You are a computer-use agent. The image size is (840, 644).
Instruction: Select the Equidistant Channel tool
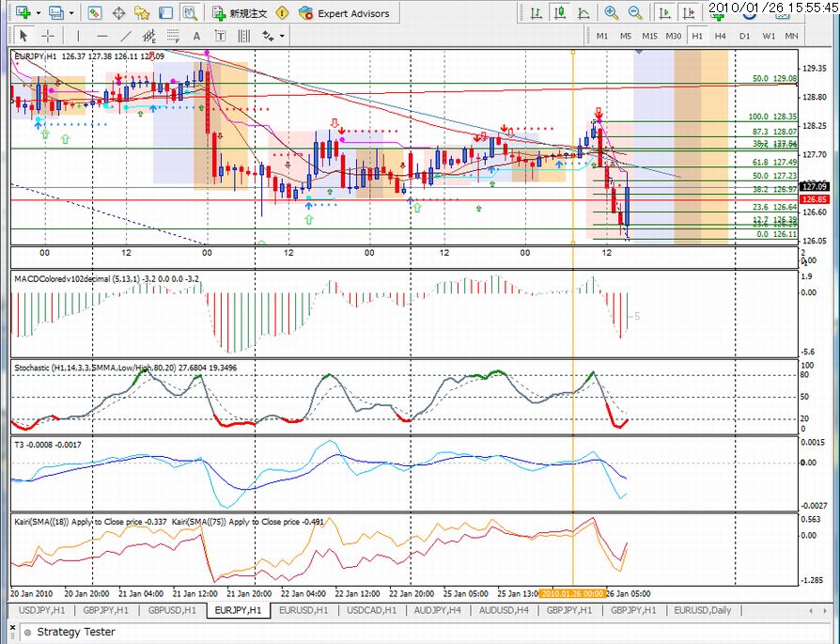(149, 36)
